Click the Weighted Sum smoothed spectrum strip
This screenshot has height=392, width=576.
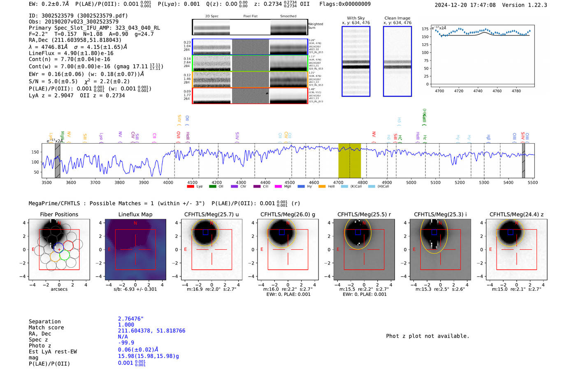[288, 27]
